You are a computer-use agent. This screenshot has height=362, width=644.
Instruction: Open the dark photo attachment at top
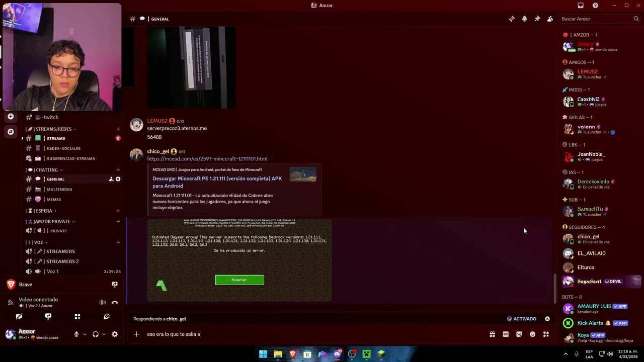coord(191,67)
